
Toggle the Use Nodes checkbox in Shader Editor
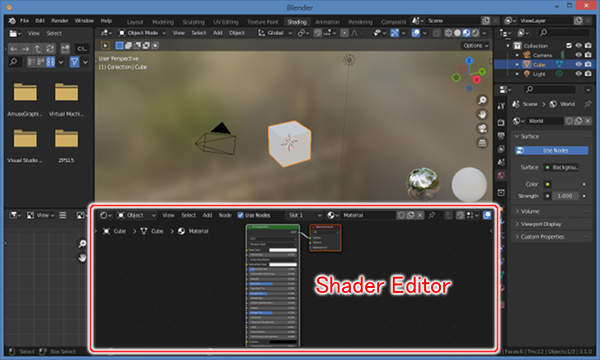[x=240, y=215]
